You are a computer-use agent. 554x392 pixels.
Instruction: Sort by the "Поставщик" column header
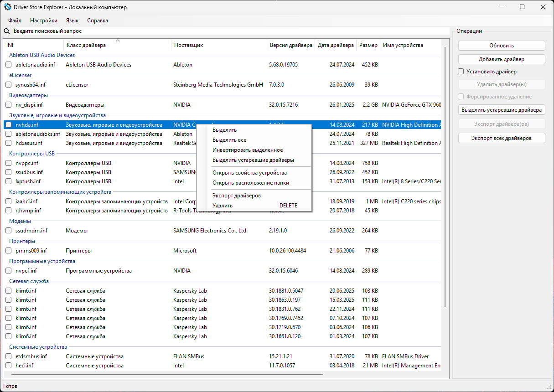(219, 45)
